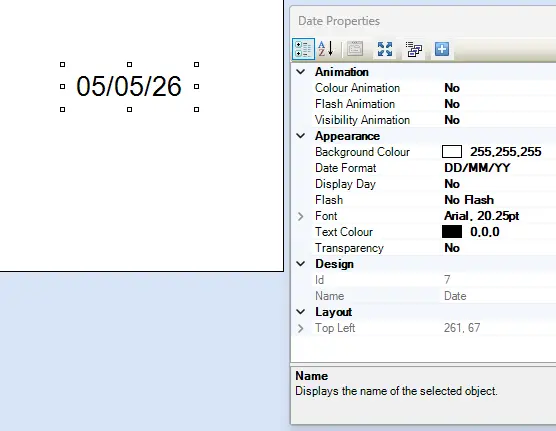
Task: Select the Display Day value No
Action: click(452, 184)
